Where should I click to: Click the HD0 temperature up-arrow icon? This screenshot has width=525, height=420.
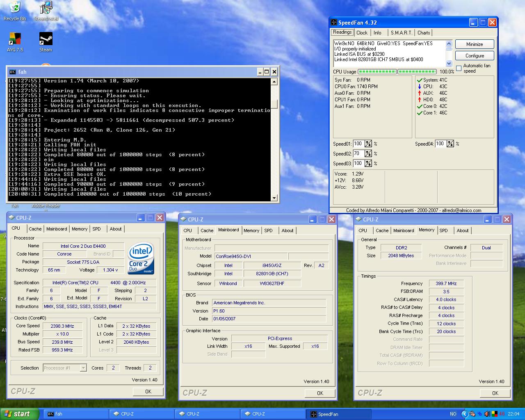[420, 100]
